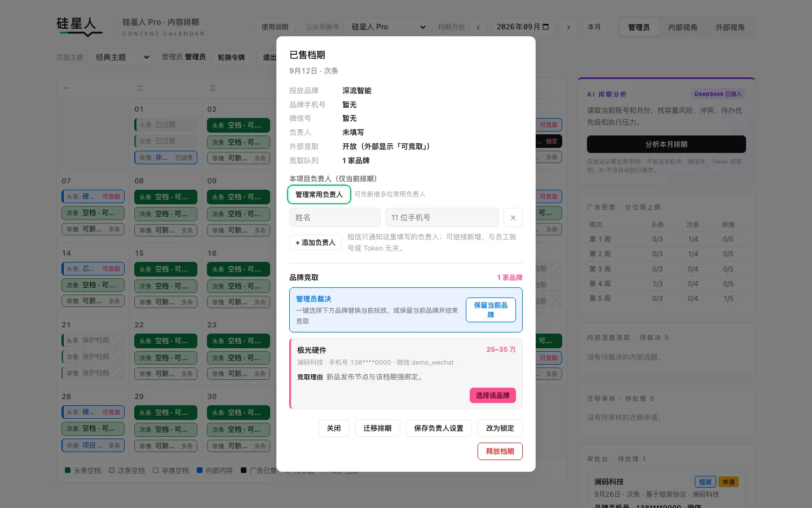Open the 非推 项目 slot on day 28

(x=93, y=445)
